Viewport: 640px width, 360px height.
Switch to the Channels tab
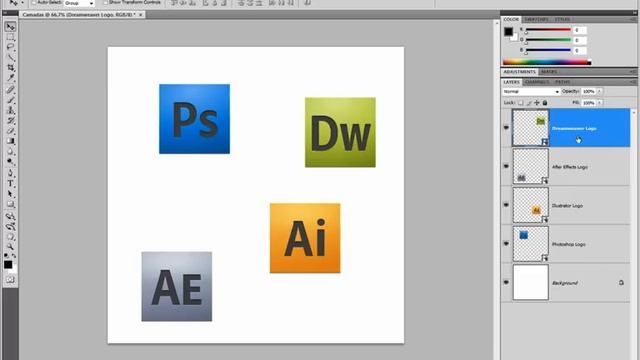[537, 82]
